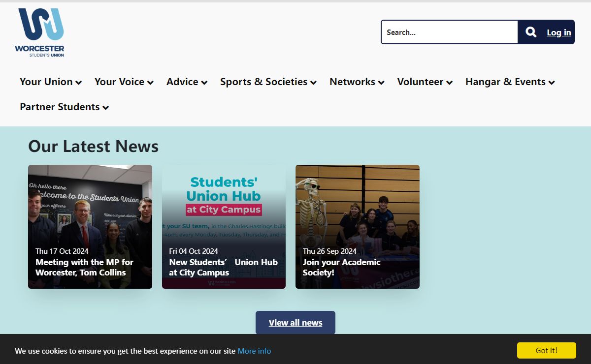The image size is (591, 364).
Task: Expand the Hangar & Events dropdown
Action: [510, 82]
